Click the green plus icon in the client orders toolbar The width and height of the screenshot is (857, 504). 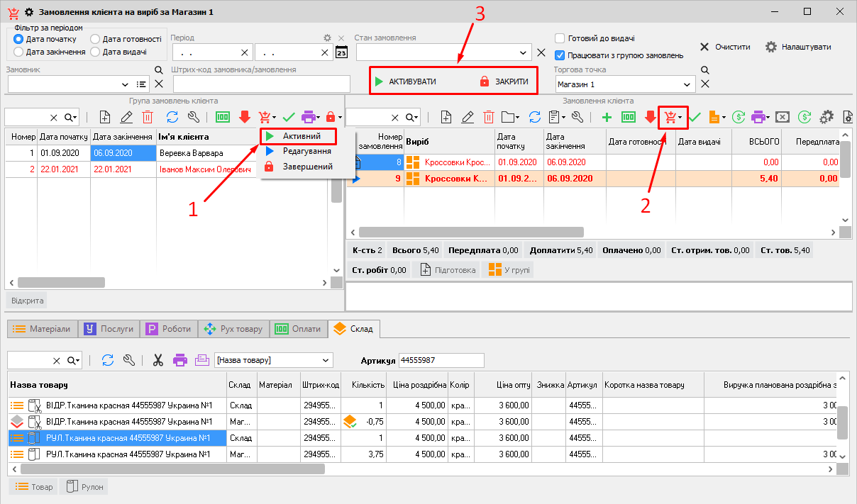tap(607, 118)
